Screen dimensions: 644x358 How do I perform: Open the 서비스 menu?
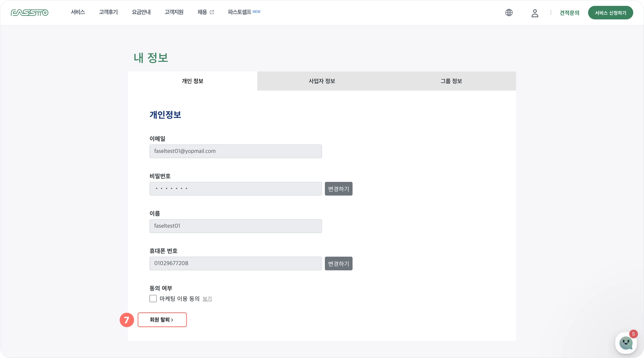tap(78, 12)
